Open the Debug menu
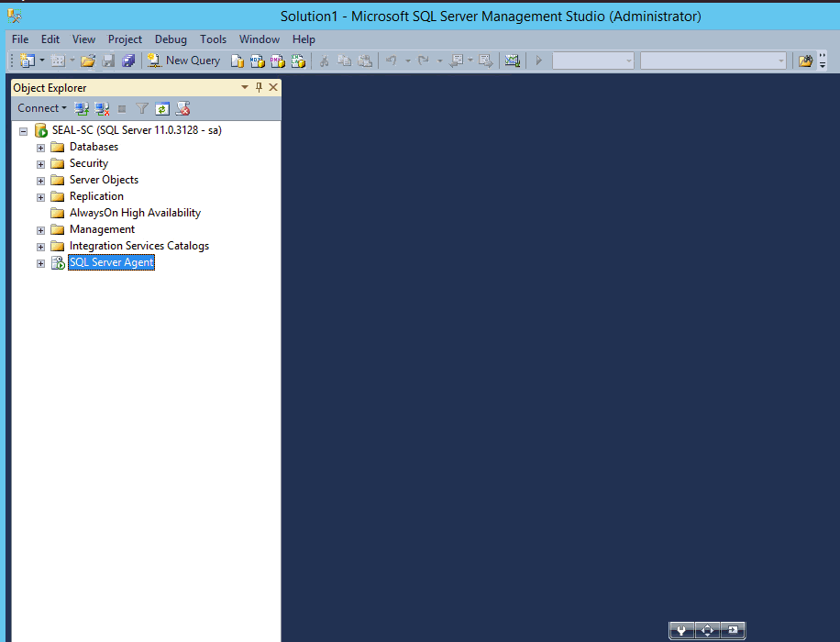 171,39
